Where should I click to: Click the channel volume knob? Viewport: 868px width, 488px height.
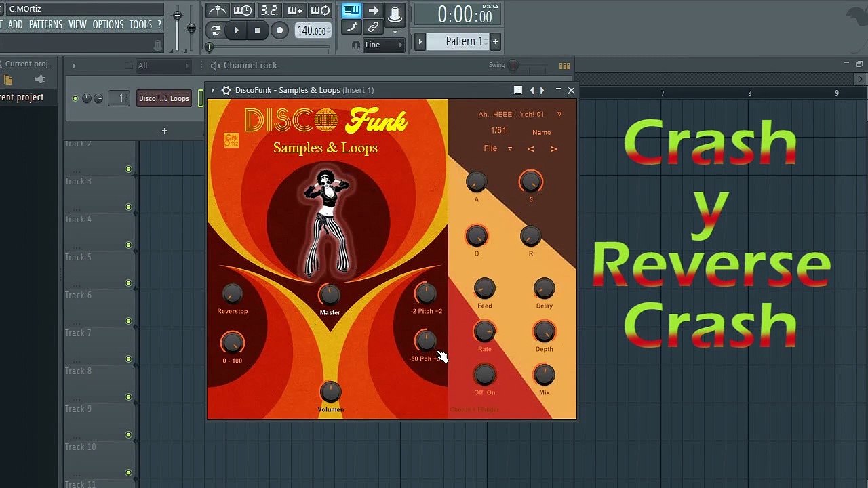[98, 98]
